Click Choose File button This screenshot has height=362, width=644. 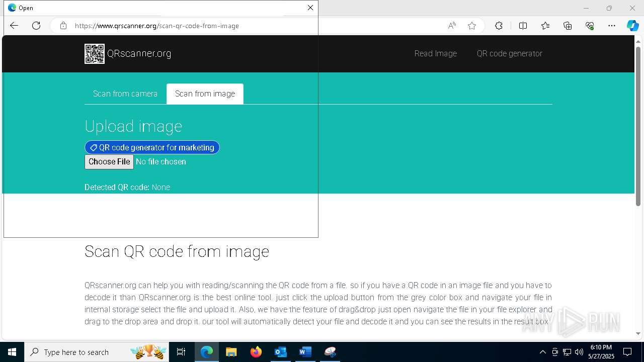coord(109,162)
